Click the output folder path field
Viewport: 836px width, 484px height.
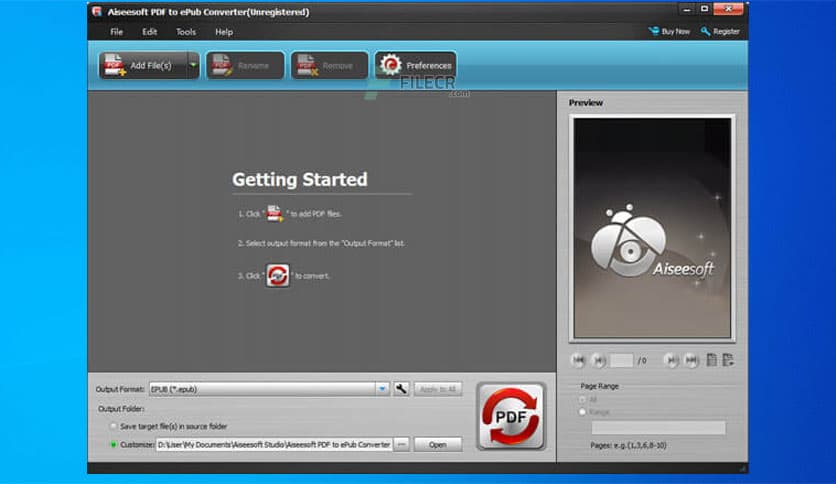(274, 445)
